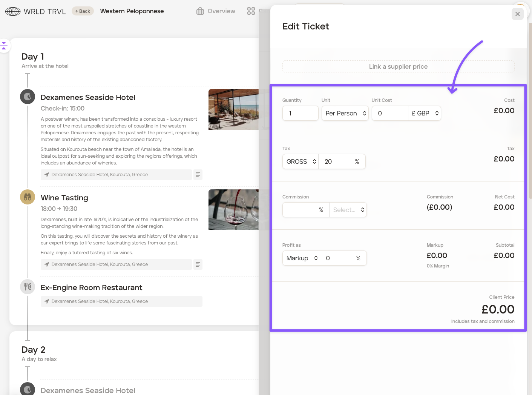Open the Wine Tasting photo thumbnail
This screenshot has height=395, width=532.
[x=233, y=210]
